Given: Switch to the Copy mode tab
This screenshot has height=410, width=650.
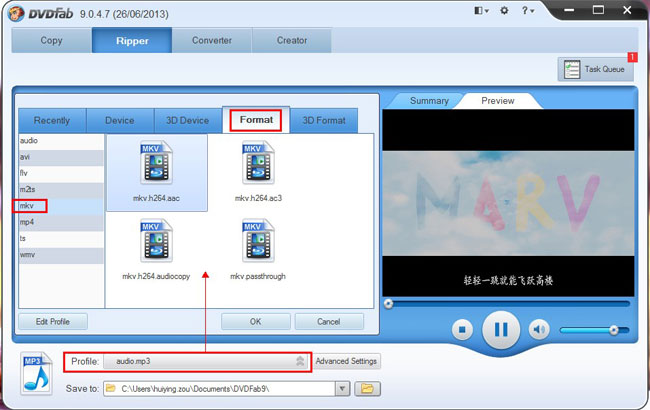Looking at the screenshot, I should click(51, 40).
